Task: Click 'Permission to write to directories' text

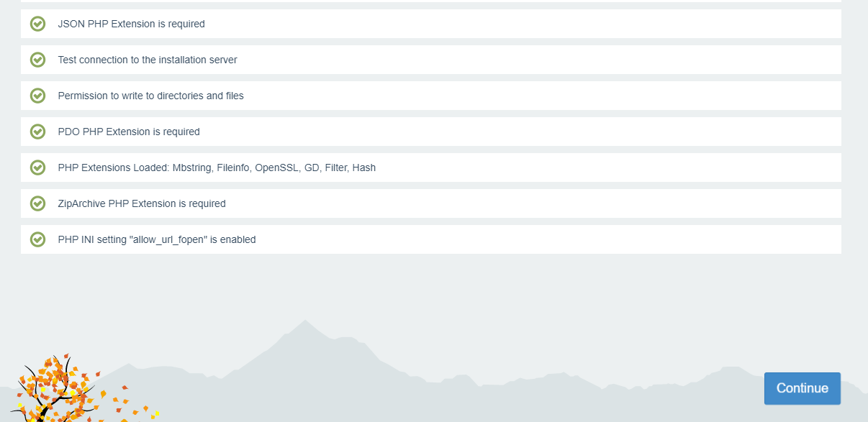Action: [x=150, y=96]
